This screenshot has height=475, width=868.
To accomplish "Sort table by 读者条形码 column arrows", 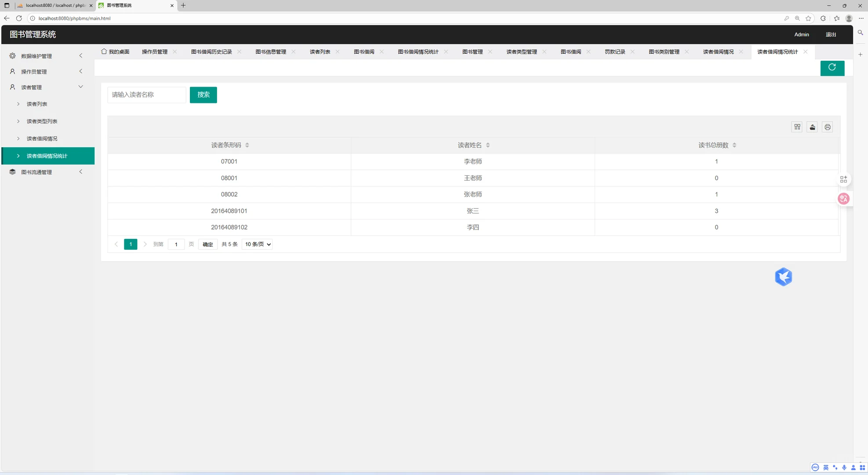I will (247, 145).
